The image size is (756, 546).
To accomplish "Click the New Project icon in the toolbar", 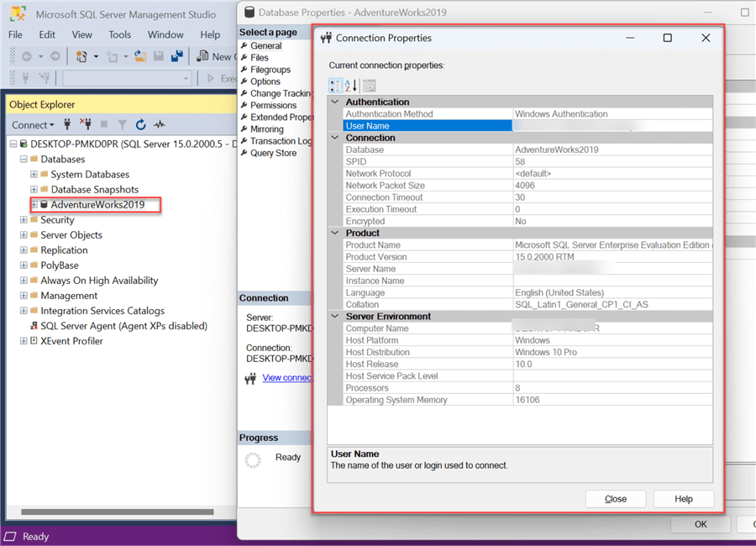I will pyautogui.click(x=81, y=56).
